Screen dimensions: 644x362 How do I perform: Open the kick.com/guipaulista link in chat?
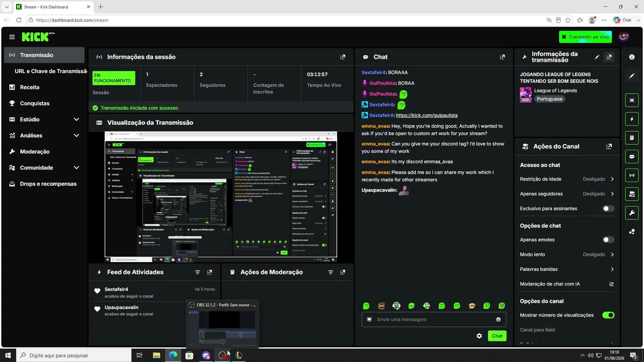[x=427, y=115]
